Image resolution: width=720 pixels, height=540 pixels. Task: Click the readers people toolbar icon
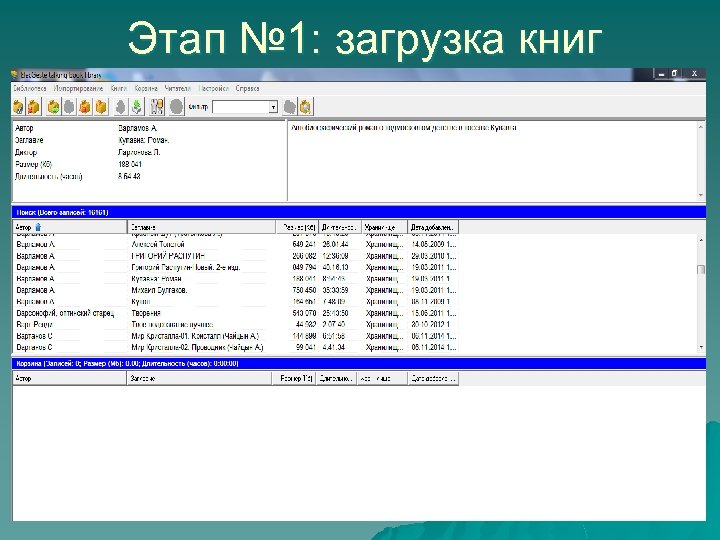pyautogui.click(x=157, y=107)
